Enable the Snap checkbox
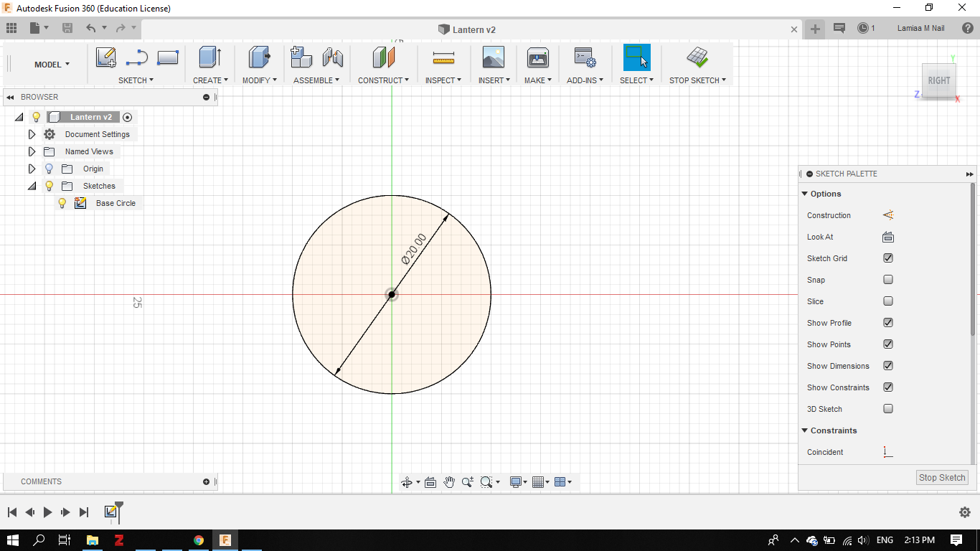 (x=888, y=280)
